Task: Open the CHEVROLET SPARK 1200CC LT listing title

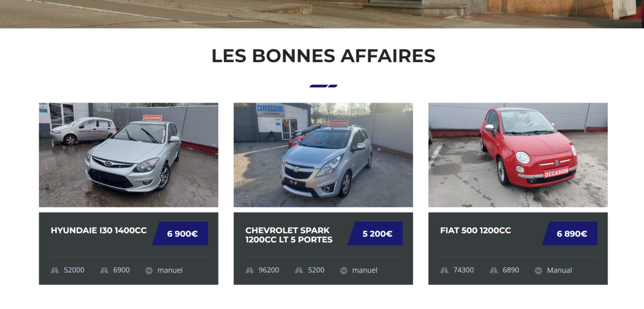Action: point(289,235)
